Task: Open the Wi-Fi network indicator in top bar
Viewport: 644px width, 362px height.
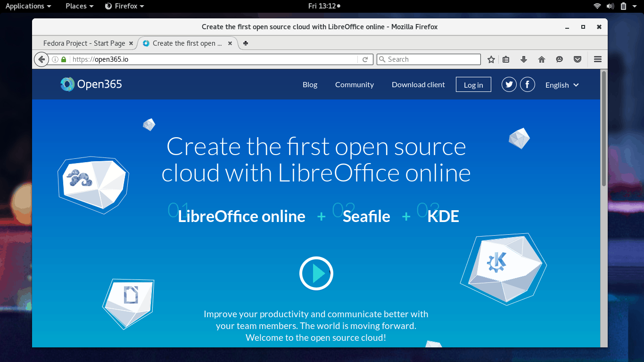Action: click(x=597, y=6)
